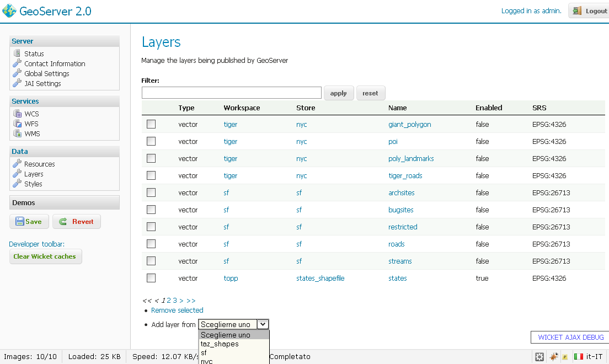Open the WICKET AJAX DEBUG link

570,337
